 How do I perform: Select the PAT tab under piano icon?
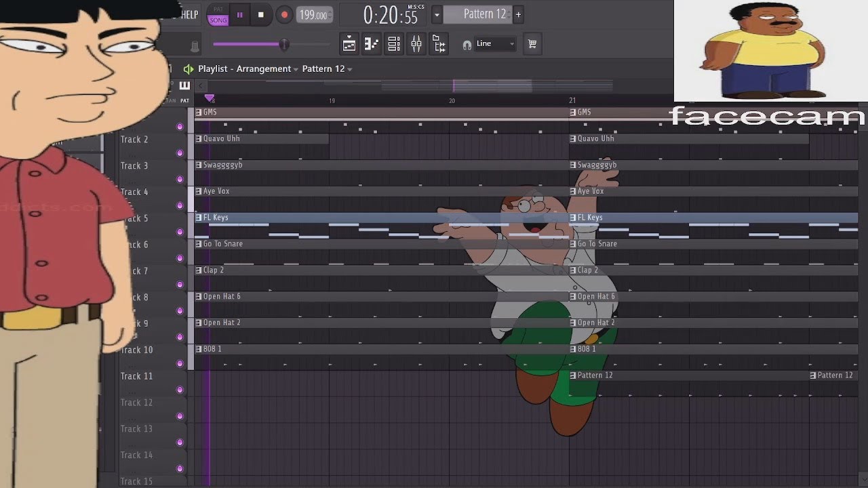184,100
